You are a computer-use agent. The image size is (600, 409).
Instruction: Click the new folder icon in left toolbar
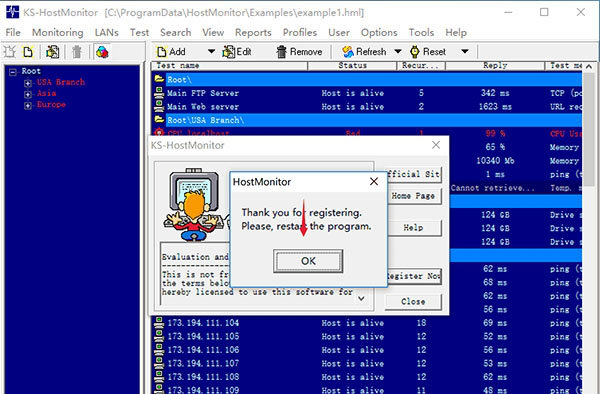pos(10,52)
